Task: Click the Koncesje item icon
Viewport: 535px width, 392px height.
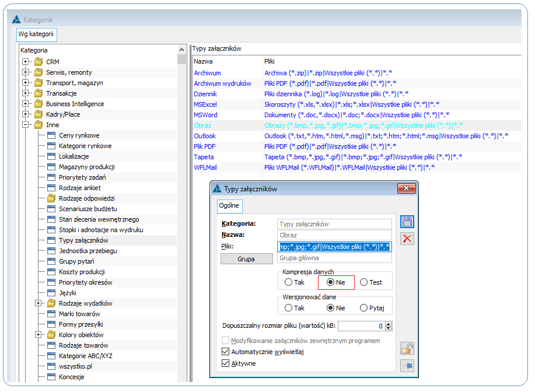Action: pos(51,377)
